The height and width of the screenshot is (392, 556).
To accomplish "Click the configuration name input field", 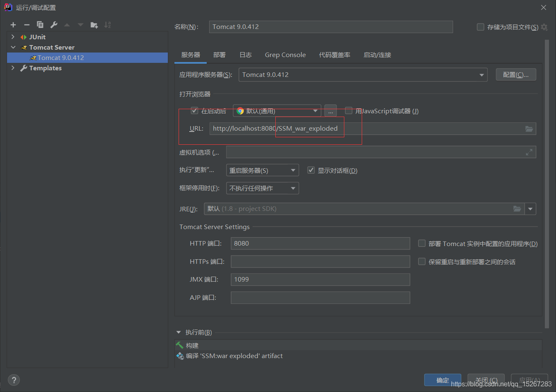I will point(331,27).
